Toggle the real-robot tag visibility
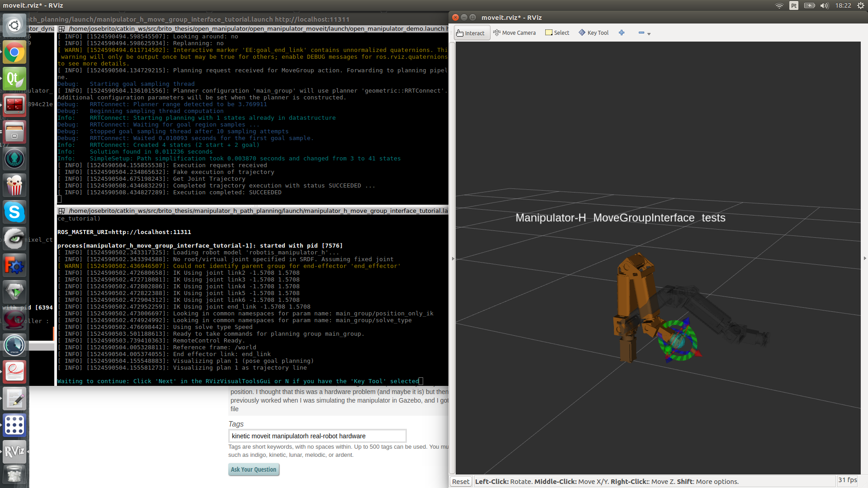Viewport: 868px width, 488px height. (322, 436)
